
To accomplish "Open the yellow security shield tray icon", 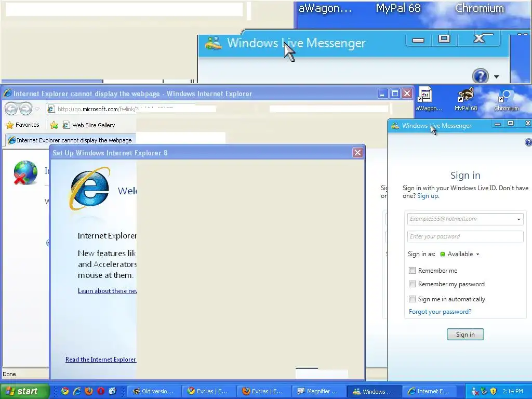I will [x=494, y=391].
